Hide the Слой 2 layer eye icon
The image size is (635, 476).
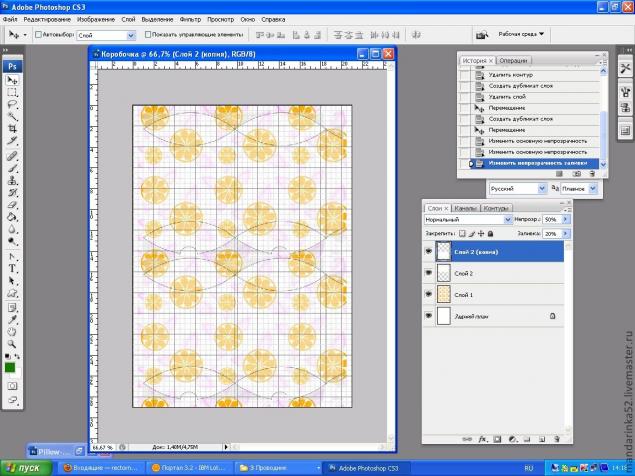click(x=428, y=273)
